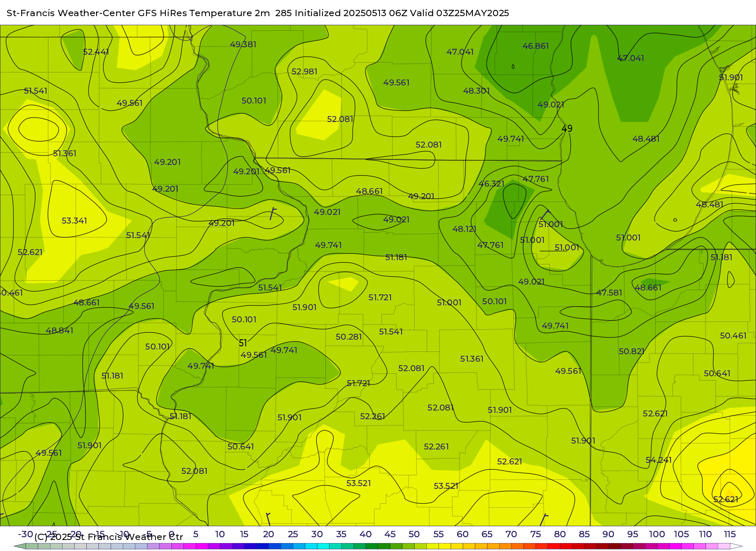This screenshot has width=756, height=551.
Task: Select the 54.241 temperature reading
Action: click(x=659, y=460)
